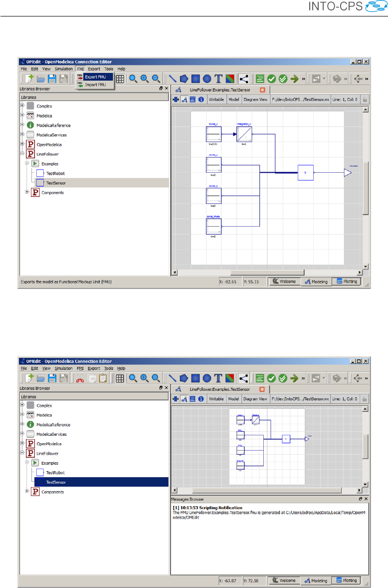Switch to Icon View in Messages Browser window
388x588 pixels.
pyautogui.click(x=176, y=399)
